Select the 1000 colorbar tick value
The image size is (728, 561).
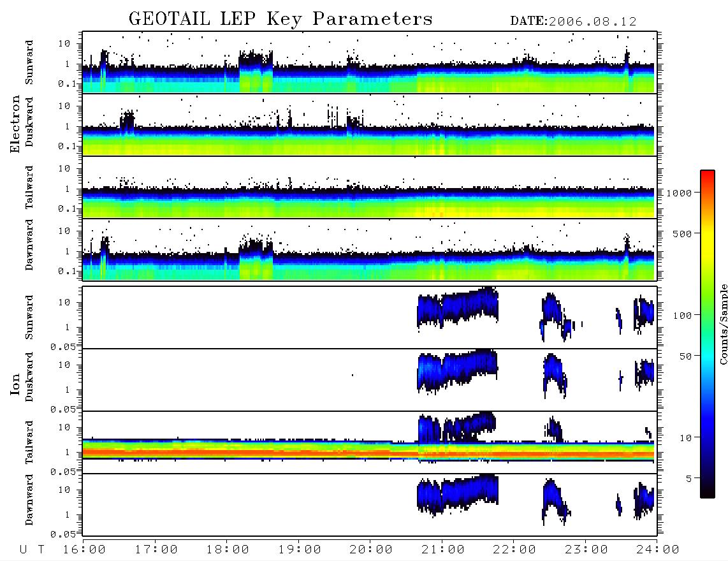point(679,193)
